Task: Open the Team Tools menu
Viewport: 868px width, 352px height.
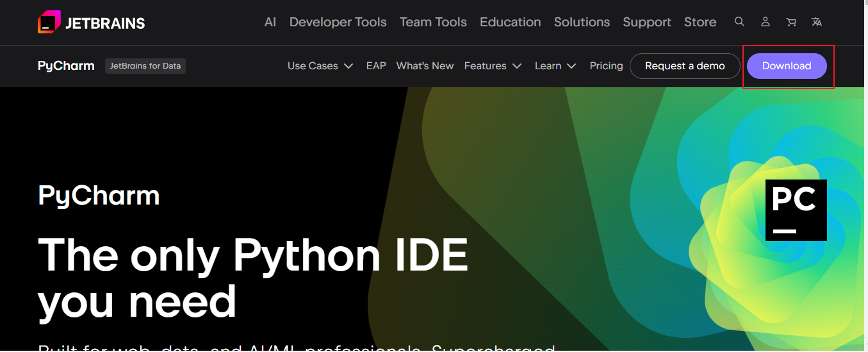Action: pyautogui.click(x=433, y=22)
